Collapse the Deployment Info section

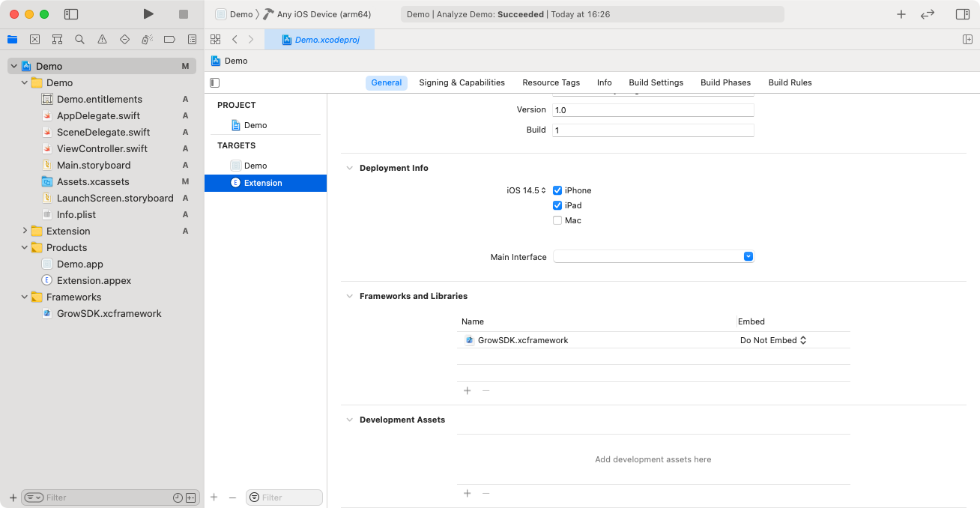(x=349, y=168)
